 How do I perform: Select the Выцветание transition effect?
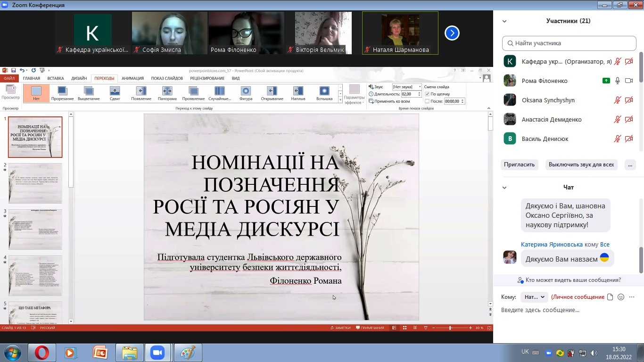[x=89, y=93]
